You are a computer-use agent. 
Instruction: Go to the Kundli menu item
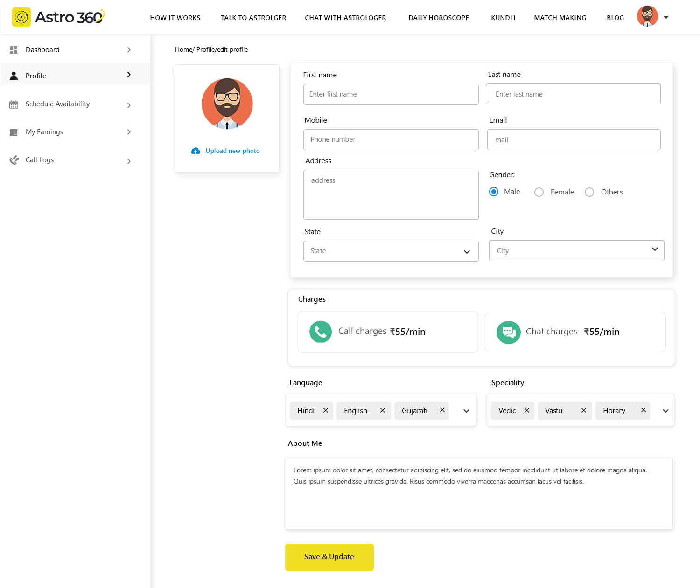pyautogui.click(x=503, y=18)
